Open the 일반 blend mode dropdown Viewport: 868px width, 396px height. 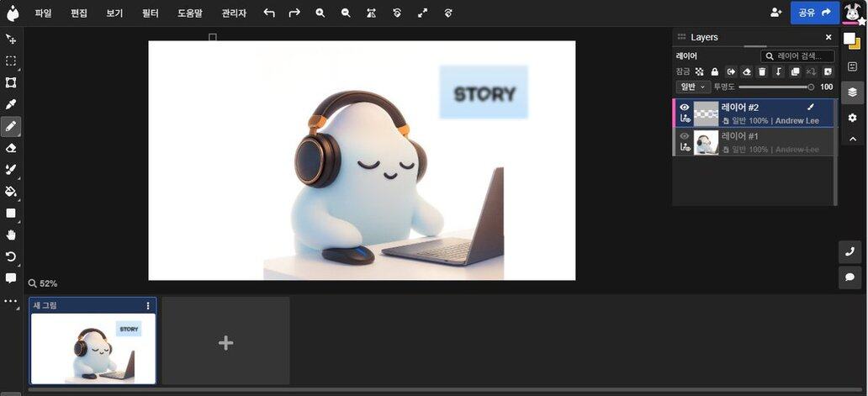tap(693, 87)
